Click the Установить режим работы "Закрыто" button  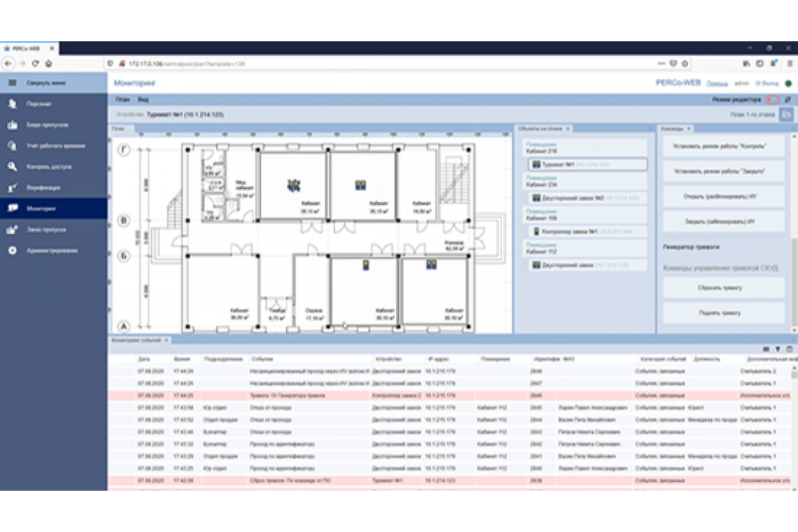pyautogui.click(x=724, y=172)
